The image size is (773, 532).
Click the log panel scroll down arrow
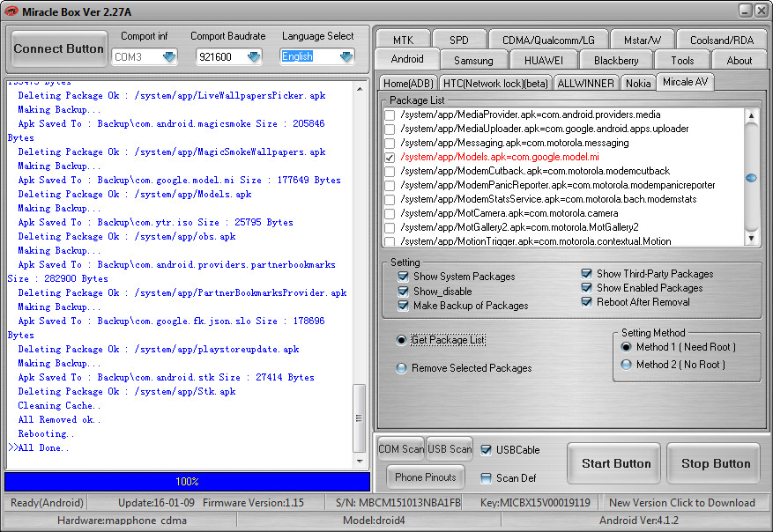coord(359,462)
